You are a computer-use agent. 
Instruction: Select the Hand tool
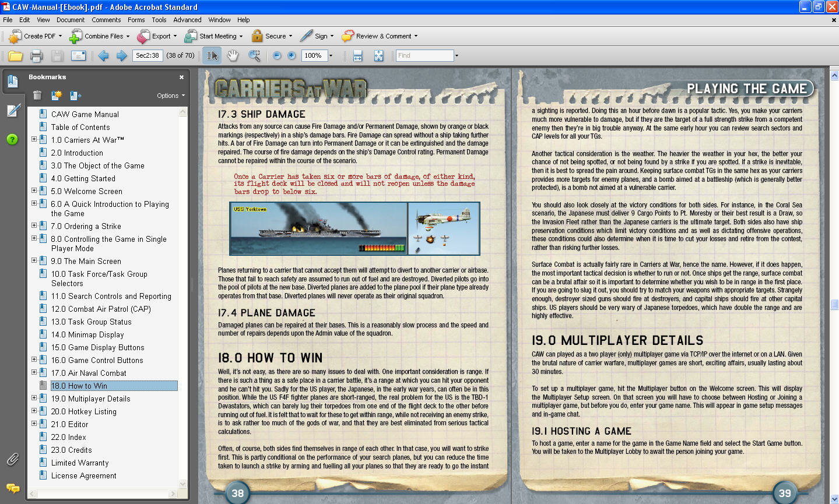(x=233, y=56)
